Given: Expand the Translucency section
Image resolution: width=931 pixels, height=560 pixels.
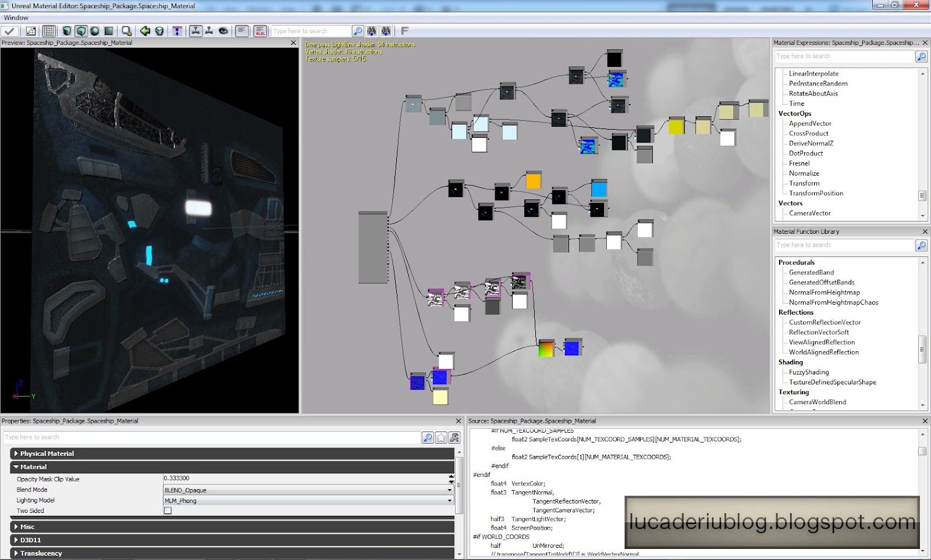Looking at the screenshot, I should [x=232, y=554].
